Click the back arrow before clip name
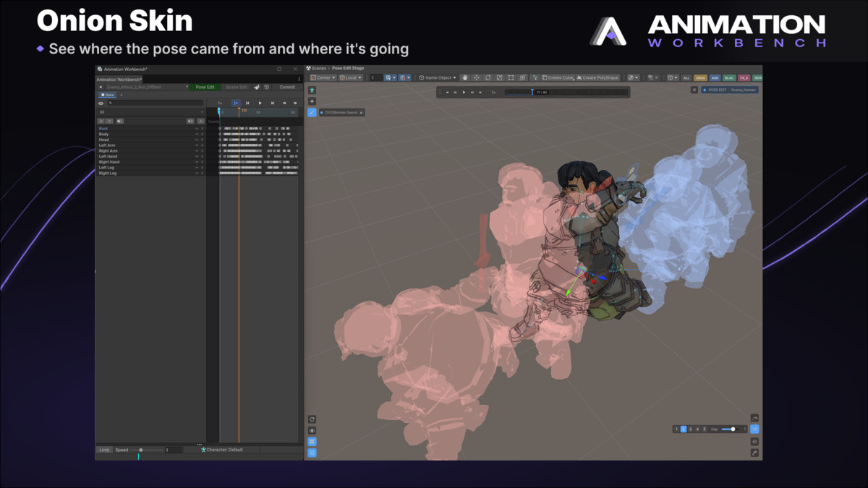This screenshot has height=488, width=868. click(101, 87)
